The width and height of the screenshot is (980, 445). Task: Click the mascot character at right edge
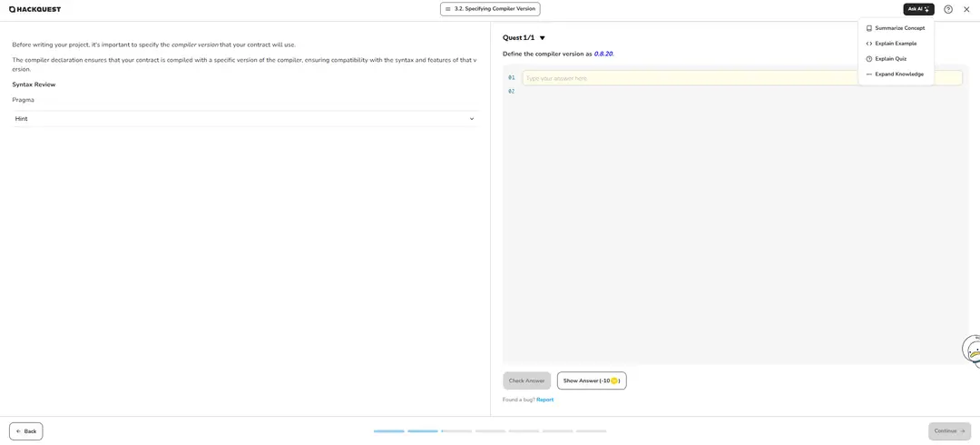pos(972,350)
